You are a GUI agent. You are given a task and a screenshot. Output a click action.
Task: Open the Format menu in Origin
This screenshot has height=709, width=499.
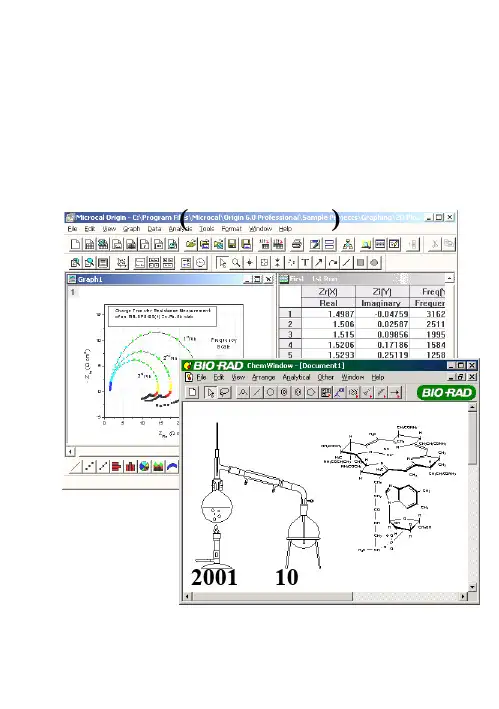(x=231, y=229)
